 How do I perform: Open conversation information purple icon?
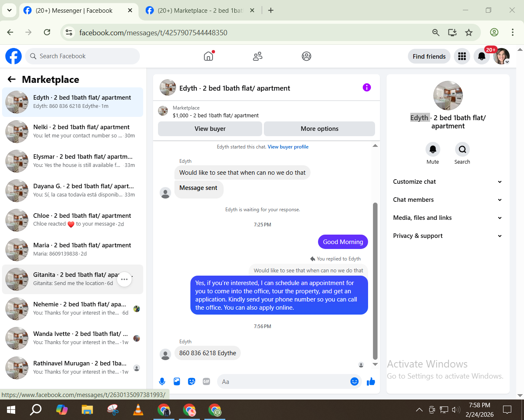[367, 87]
